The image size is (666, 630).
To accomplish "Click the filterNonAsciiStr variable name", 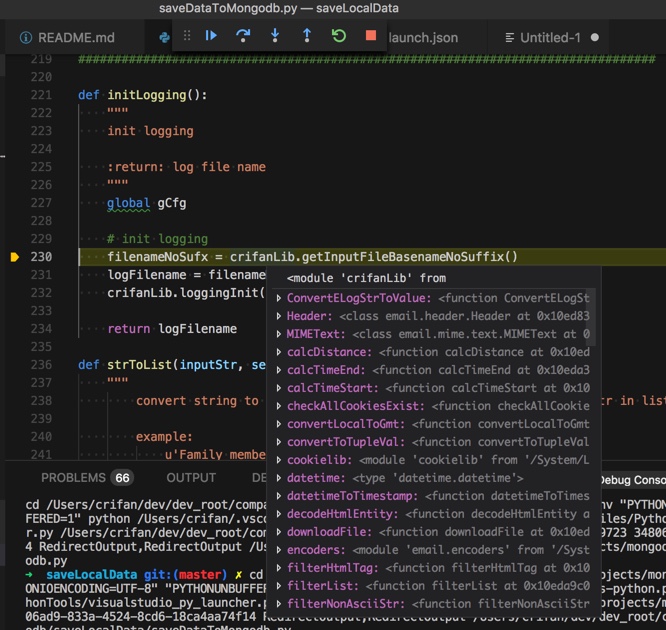I will click(x=345, y=604).
